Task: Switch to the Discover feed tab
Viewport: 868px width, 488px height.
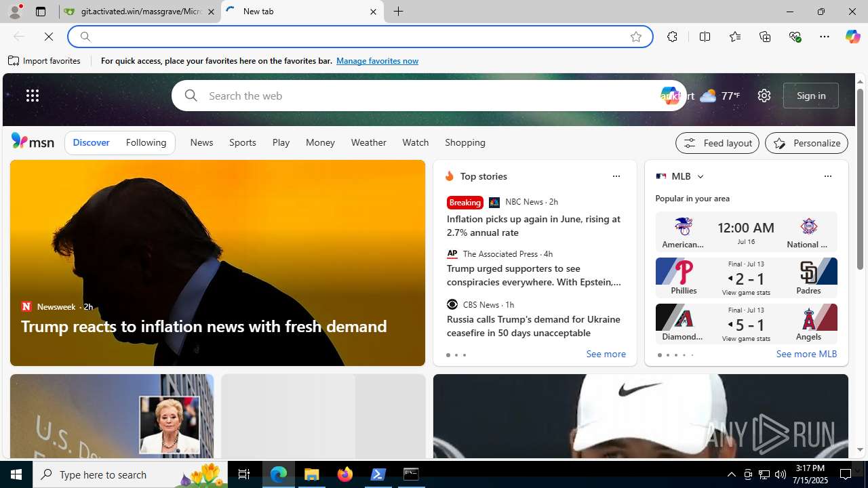Action: coord(91,142)
